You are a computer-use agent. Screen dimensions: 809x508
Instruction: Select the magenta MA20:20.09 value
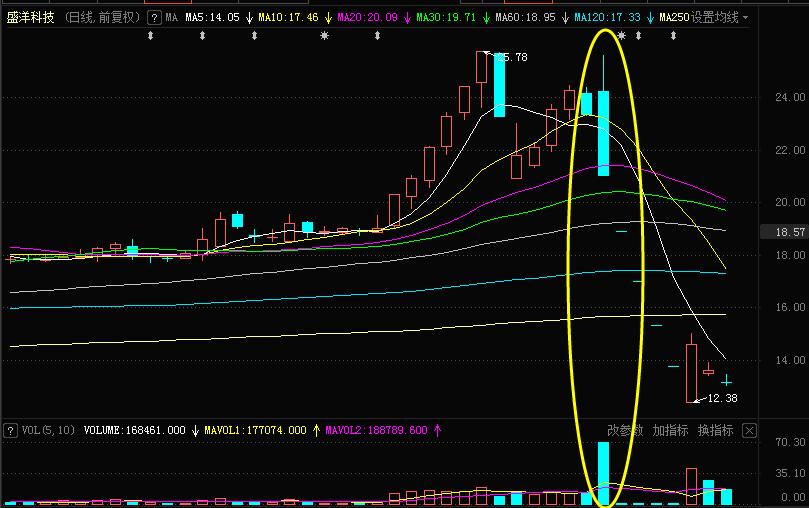(367, 18)
